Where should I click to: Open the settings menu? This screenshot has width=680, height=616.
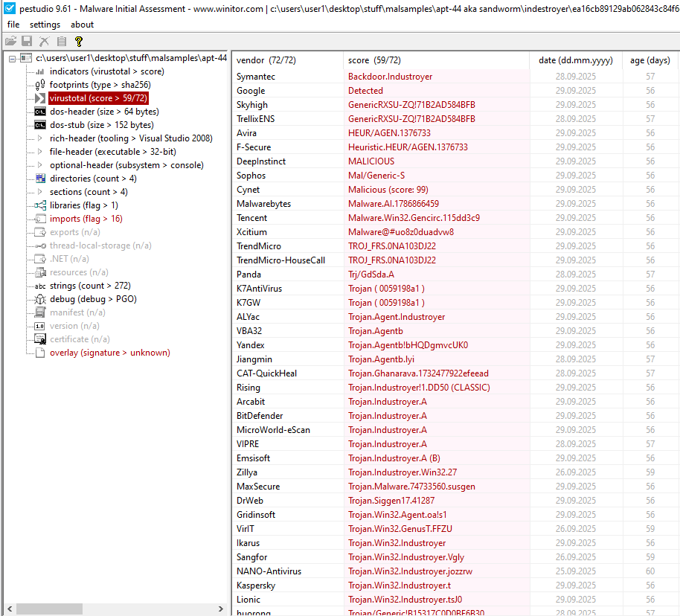(45, 25)
